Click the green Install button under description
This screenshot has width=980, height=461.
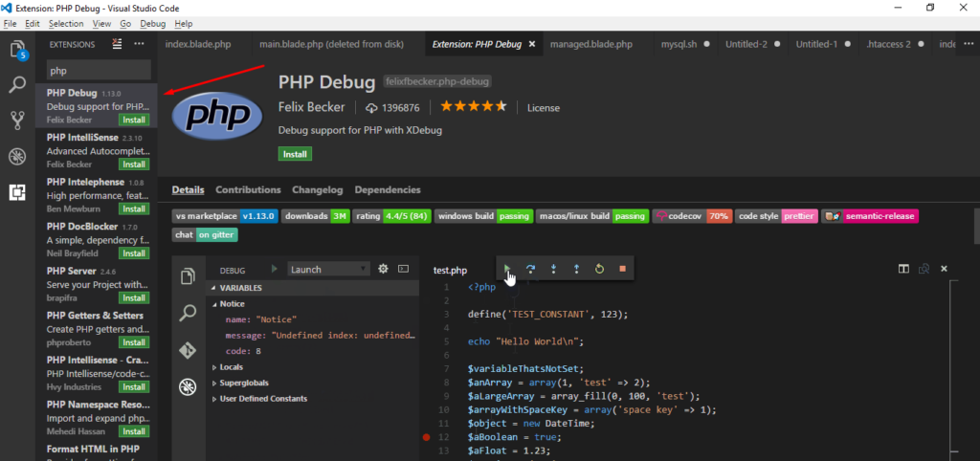[x=295, y=154]
